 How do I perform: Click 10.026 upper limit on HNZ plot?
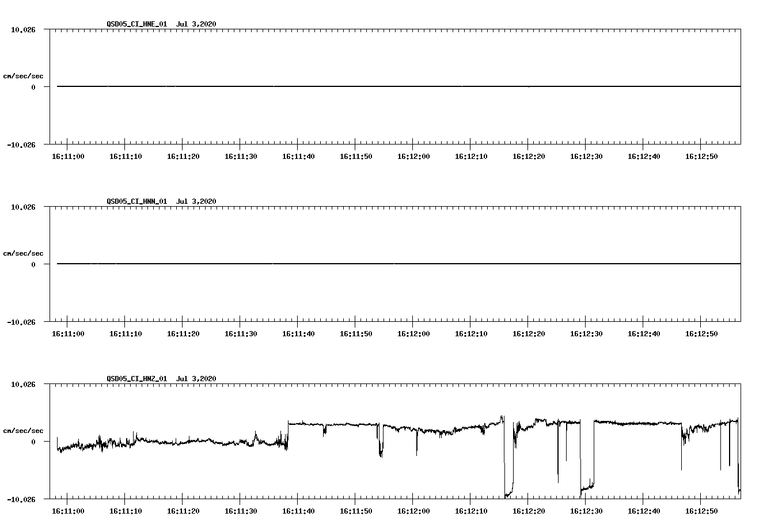[x=23, y=384]
